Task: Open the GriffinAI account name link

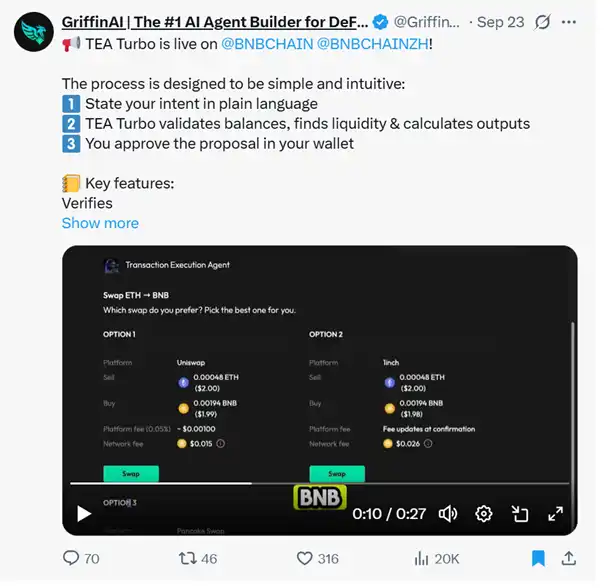Action: (x=216, y=21)
